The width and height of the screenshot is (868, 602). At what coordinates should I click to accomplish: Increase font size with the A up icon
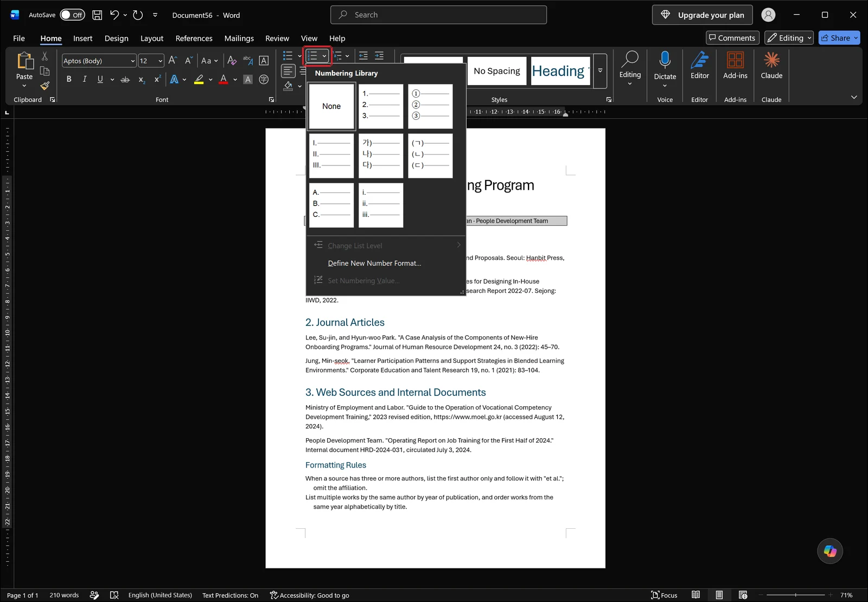coord(173,60)
